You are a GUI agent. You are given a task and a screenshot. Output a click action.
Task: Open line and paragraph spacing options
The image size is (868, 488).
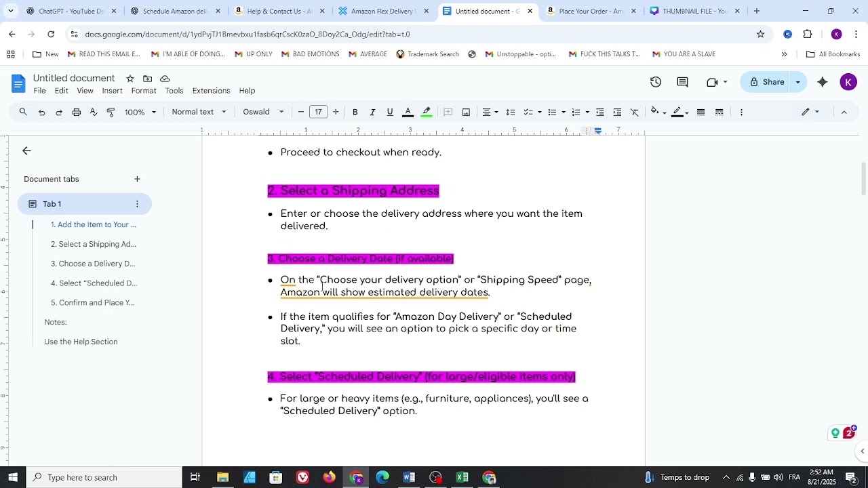(511, 112)
